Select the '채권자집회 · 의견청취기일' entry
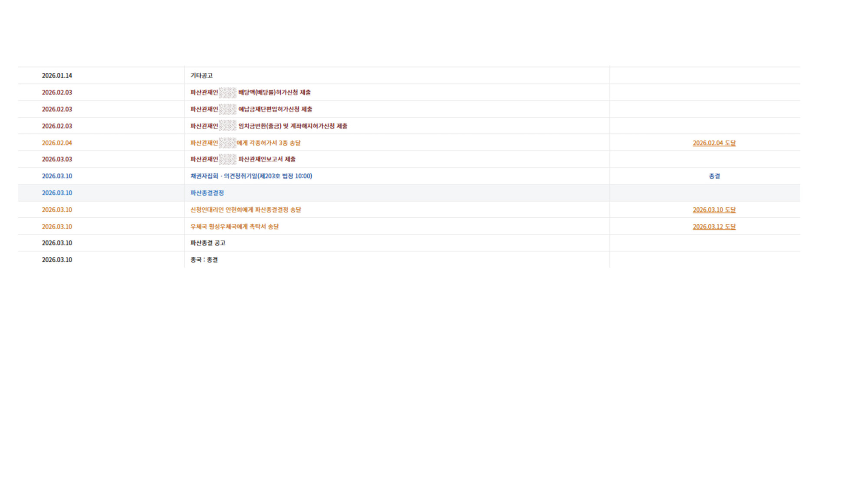 (251, 176)
